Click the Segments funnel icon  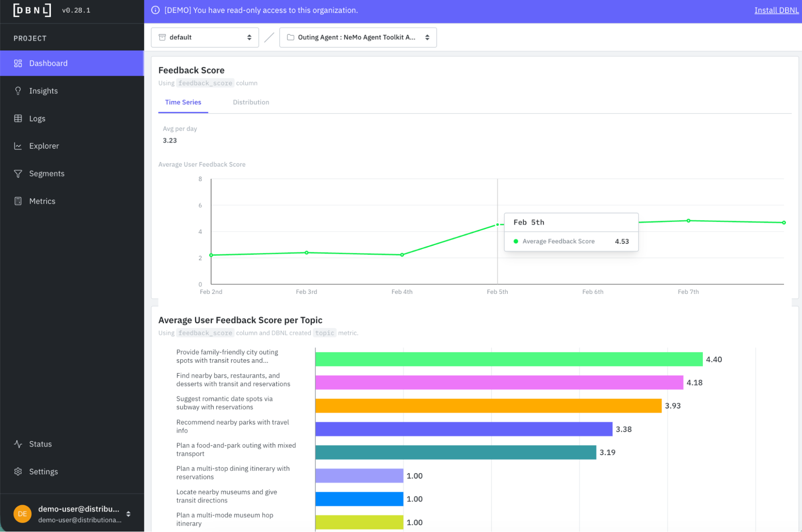pyautogui.click(x=18, y=174)
